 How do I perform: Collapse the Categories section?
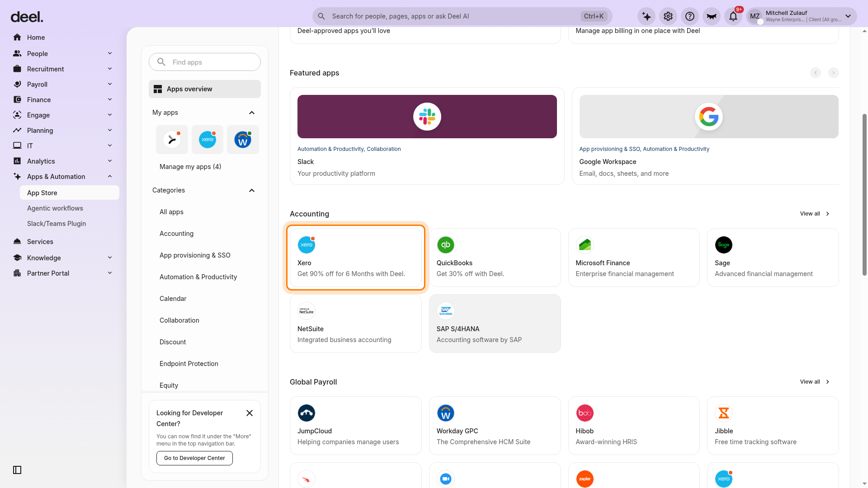click(x=252, y=190)
